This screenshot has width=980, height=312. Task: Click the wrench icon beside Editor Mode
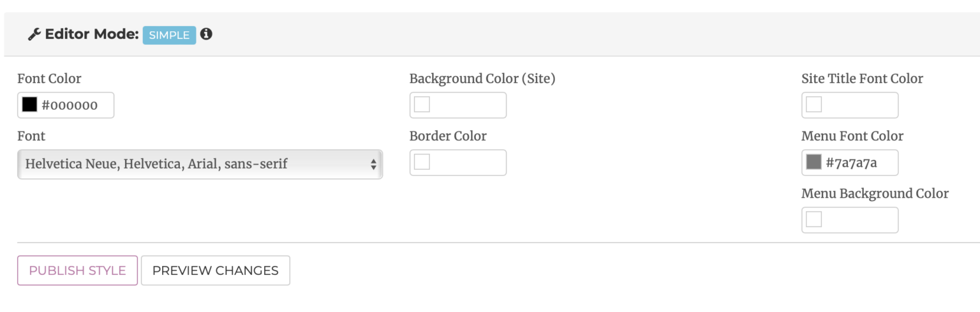coord(34,34)
